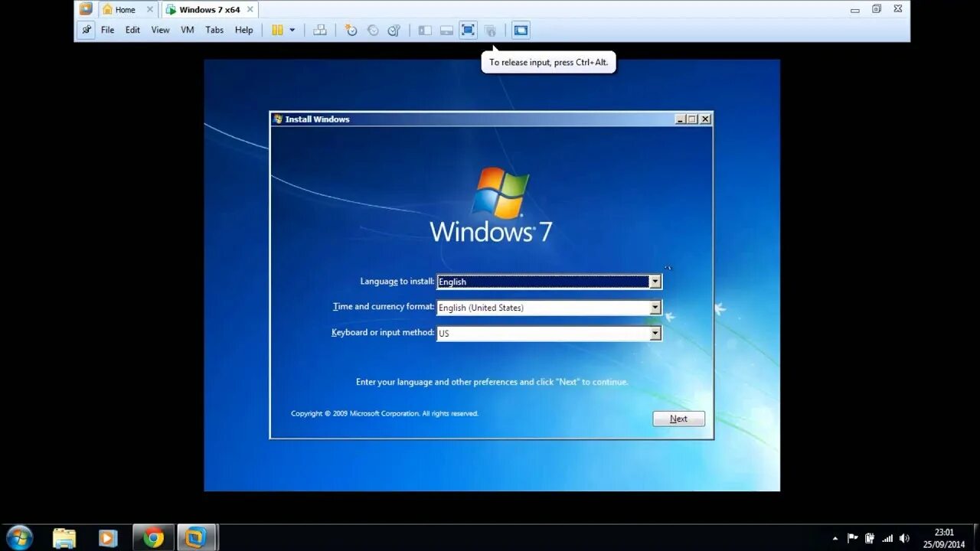Click the Install Windows title bar icon
This screenshot has height=551, width=980.
(278, 119)
